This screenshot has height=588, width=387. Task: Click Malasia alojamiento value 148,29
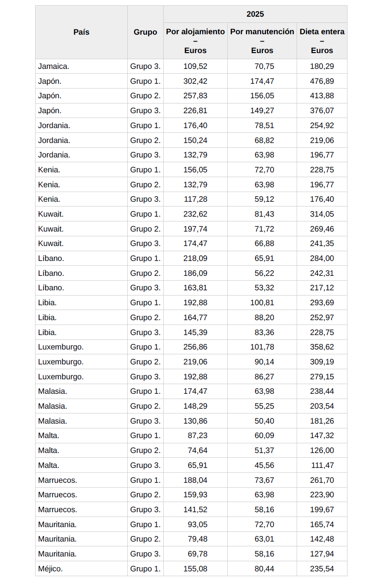pos(195,406)
